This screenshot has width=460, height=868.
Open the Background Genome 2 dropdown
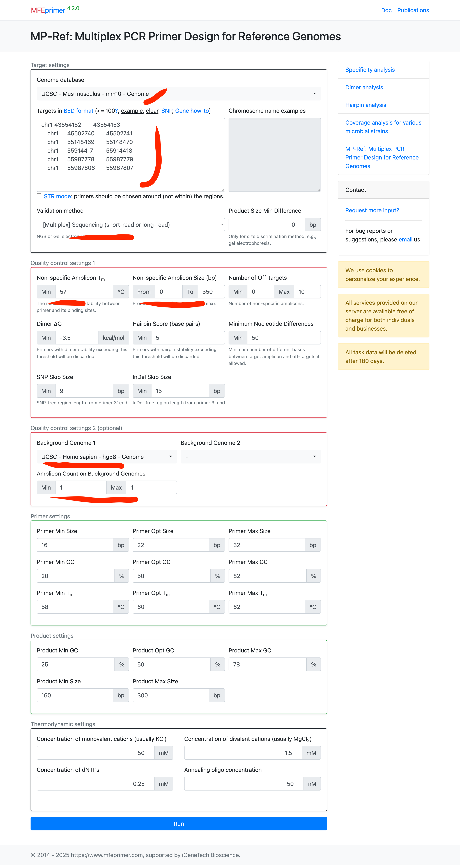click(250, 457)
